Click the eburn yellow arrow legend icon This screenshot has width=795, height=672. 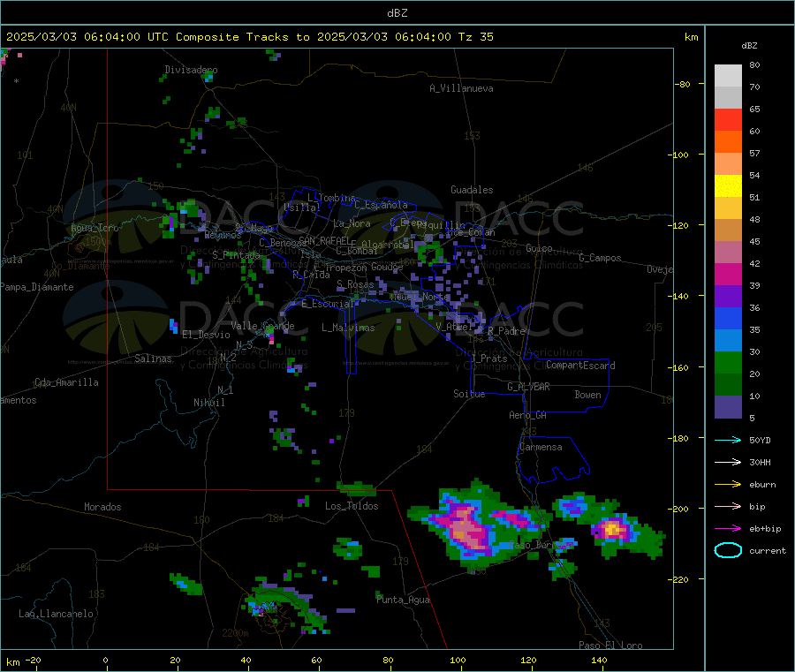tap(728, 485)
